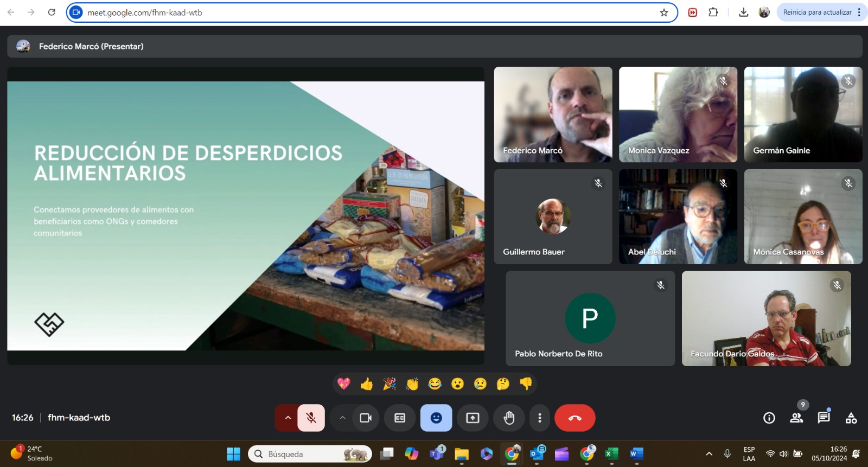Expand audio settings arrow beside microphone
This screenshot has width=868, height=467.
288,418
